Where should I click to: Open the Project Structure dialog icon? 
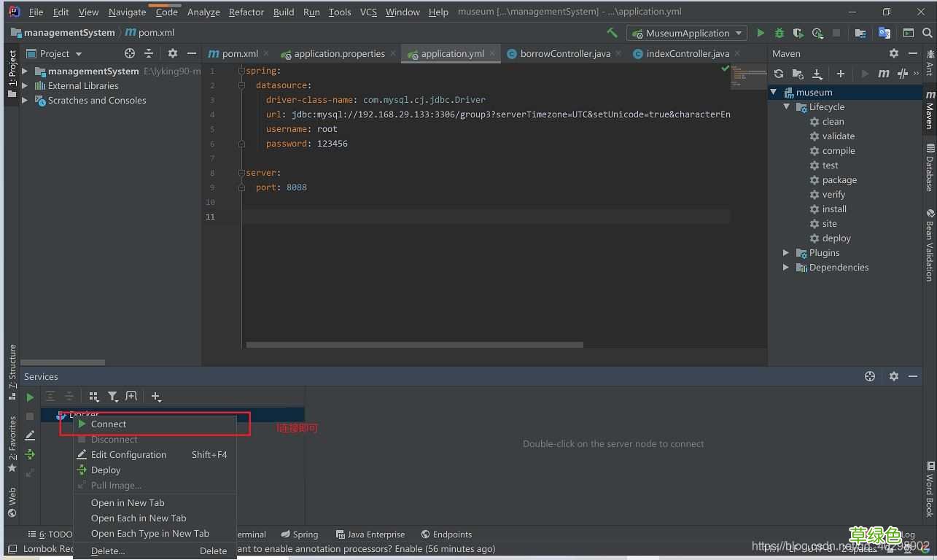[860, 33]
